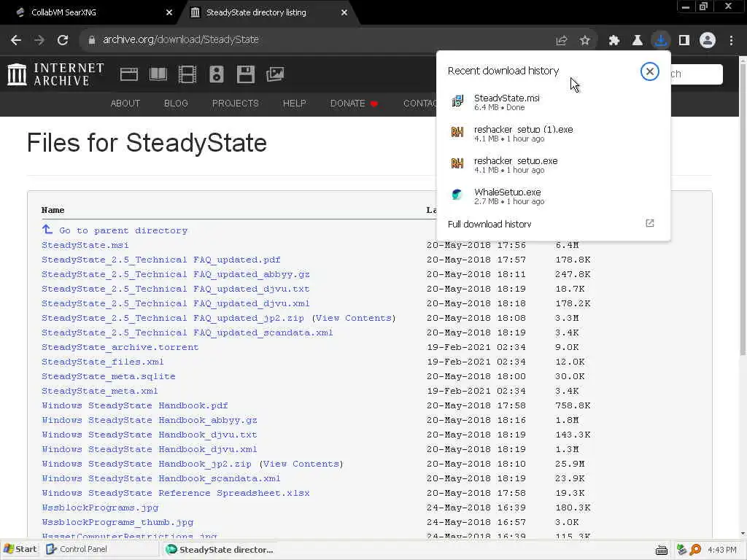This screenshot has width=747, height=560.
Task: Switch to the CollabVM SearXNG tab
Action: pyautogui.click(x=93, y=12)
